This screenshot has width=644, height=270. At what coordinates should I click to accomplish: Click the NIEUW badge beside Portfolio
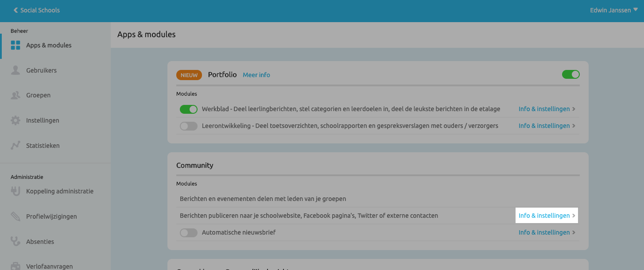coord(189,75)
